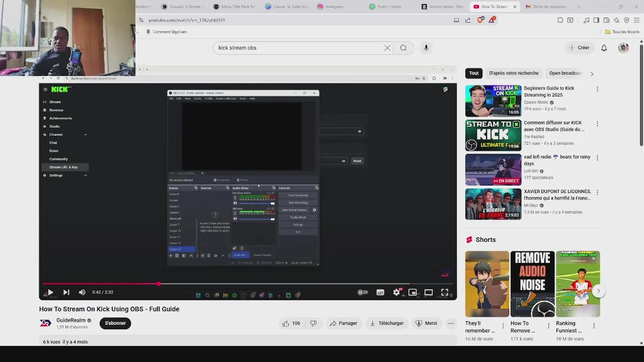Open options for Comment diffuser video
This screenshot has height=362, width=644.
(x=597, y=124)
